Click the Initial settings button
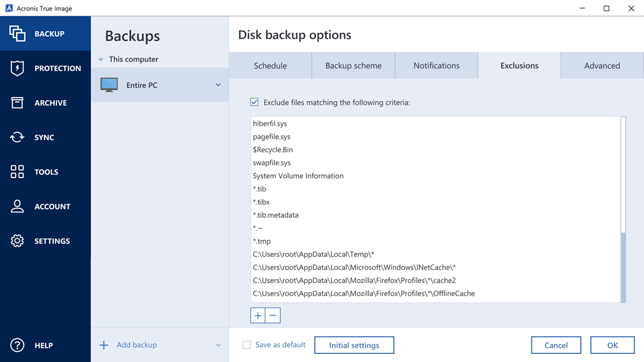This screenshot has height=362, width=644. tap(354, 345)
